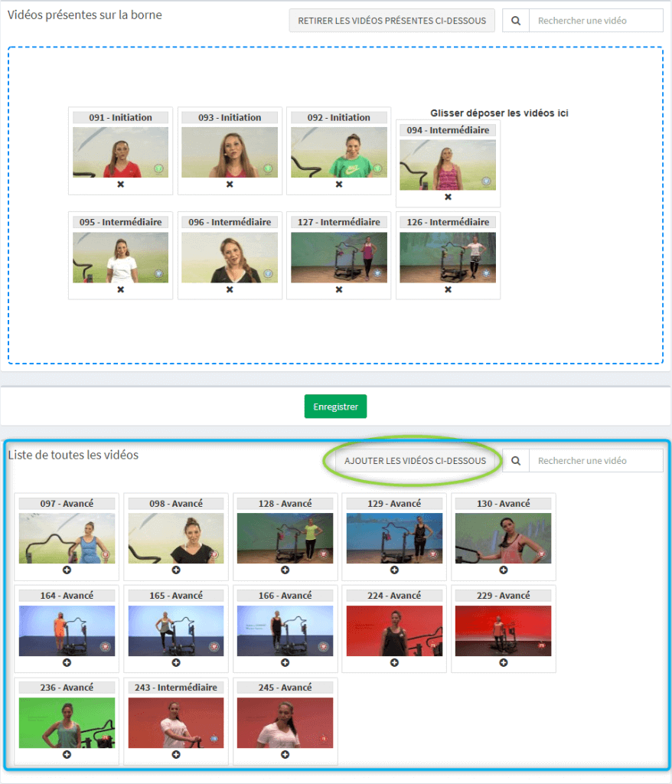Remove video 096 - Intermédiaire from the kiosk
The width and height of the screenshot is (672, 784).
point(230,289)
